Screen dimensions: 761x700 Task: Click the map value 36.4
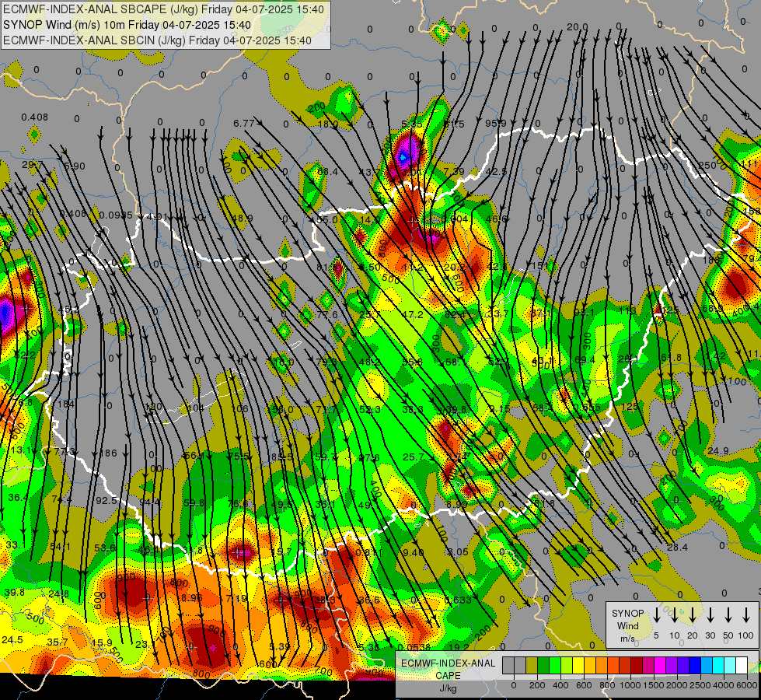(18, 498)
